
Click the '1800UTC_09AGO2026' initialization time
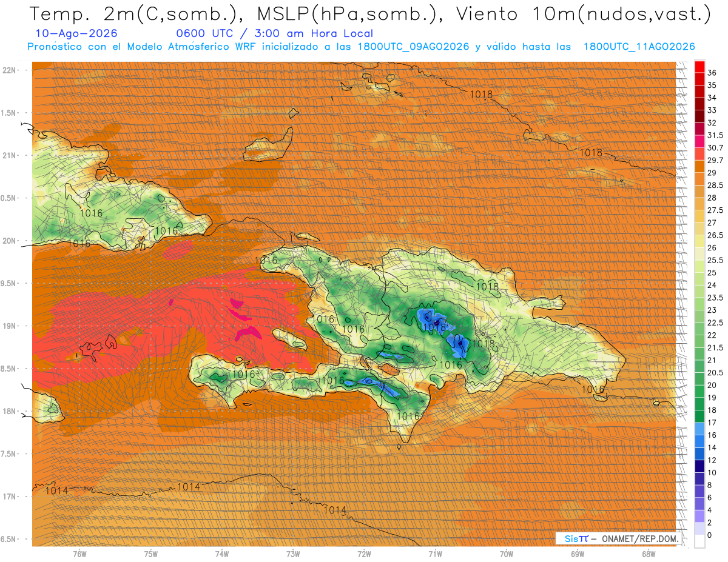[414, 47]
